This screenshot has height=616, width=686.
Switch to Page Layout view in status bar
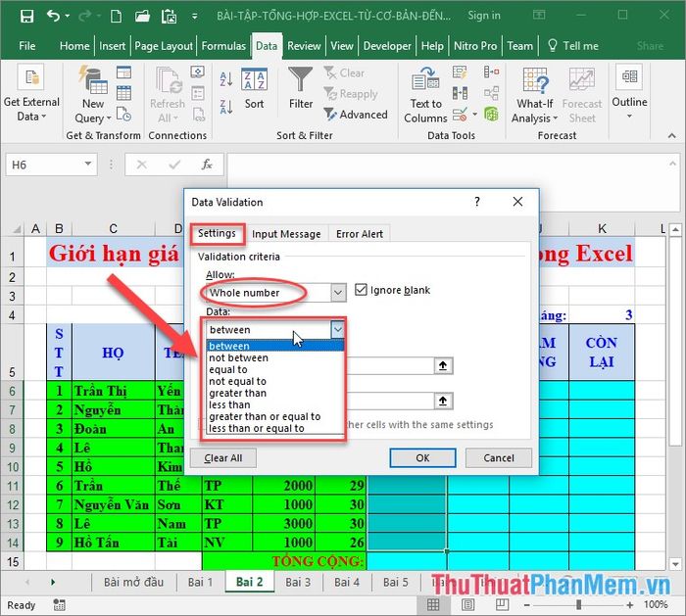467,605
